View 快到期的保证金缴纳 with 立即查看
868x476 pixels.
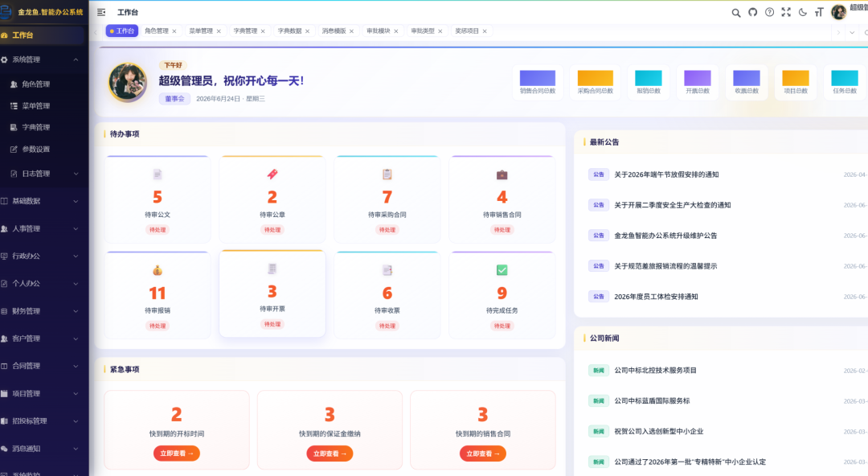pyautogui.click(x=330, y=453)
